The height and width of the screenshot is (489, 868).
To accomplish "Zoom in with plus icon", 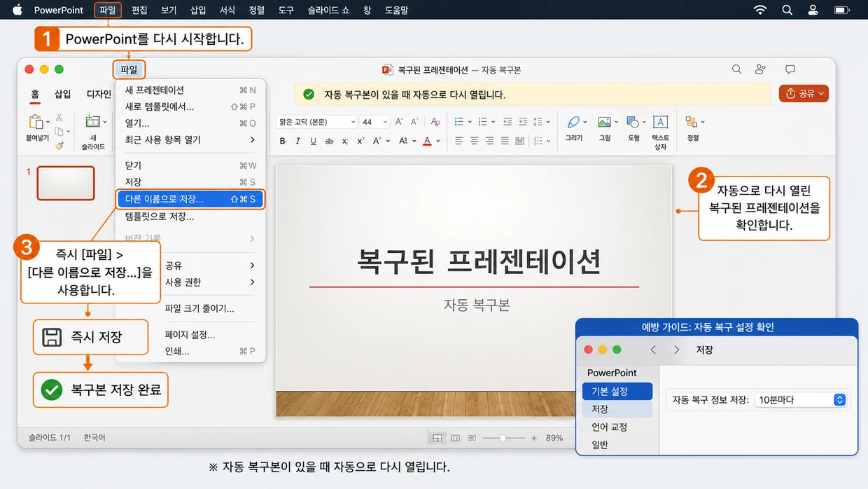I will click(x=534, y=438).
